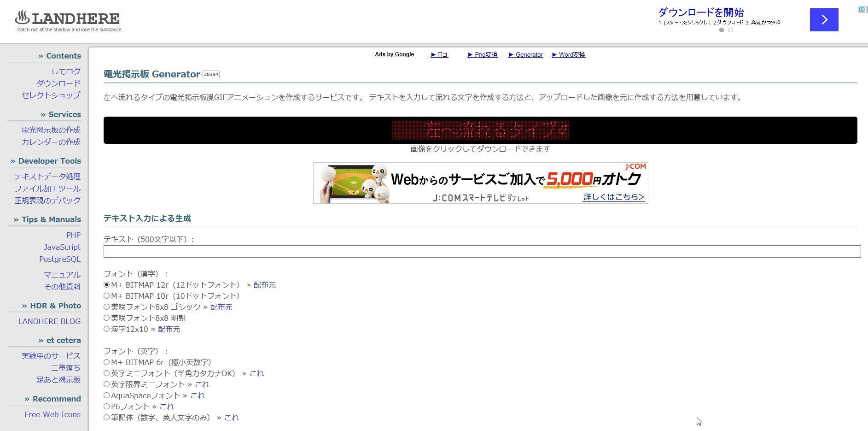The width and height of the screenshot is (868, 431).
Task: Open テキストデータ処理 developer tool
Action: click(x=47, y=177)
